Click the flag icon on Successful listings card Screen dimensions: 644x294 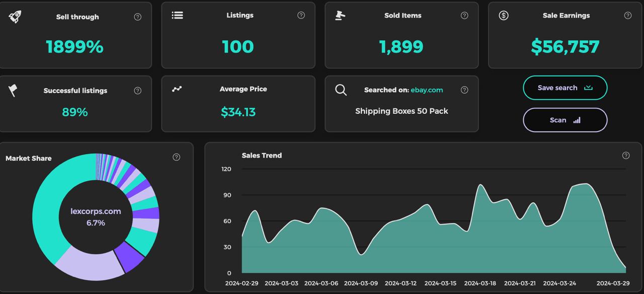[x=13, y=91]
